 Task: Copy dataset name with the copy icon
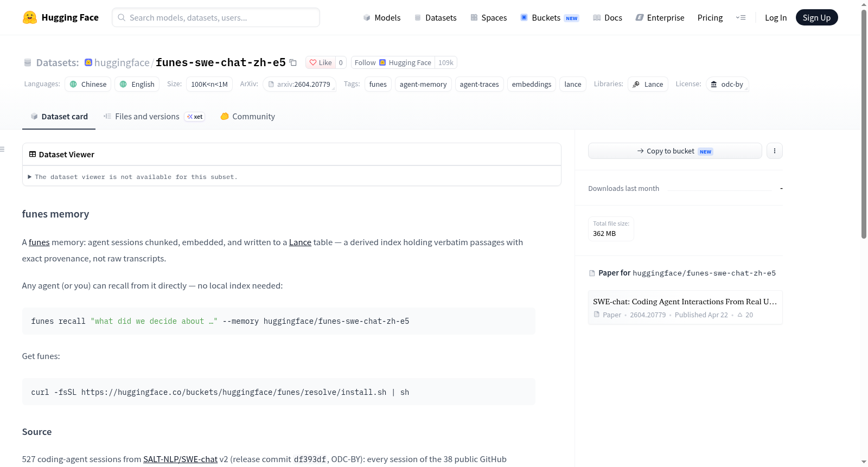pyautogui.click(x=293, y=62)
